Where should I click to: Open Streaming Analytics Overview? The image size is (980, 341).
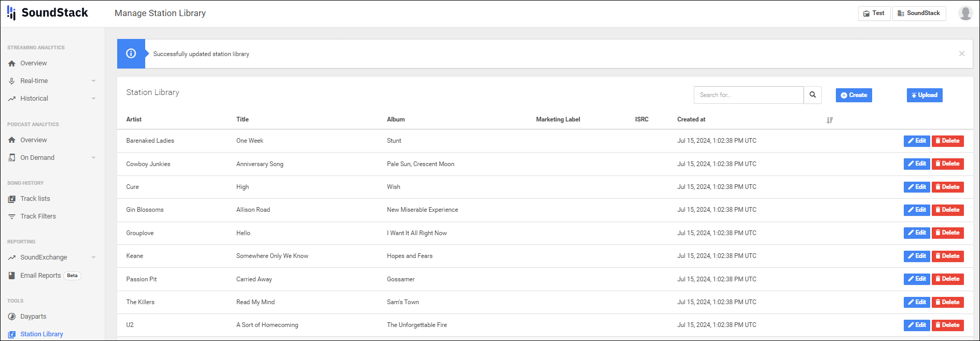tap(34, 63)
